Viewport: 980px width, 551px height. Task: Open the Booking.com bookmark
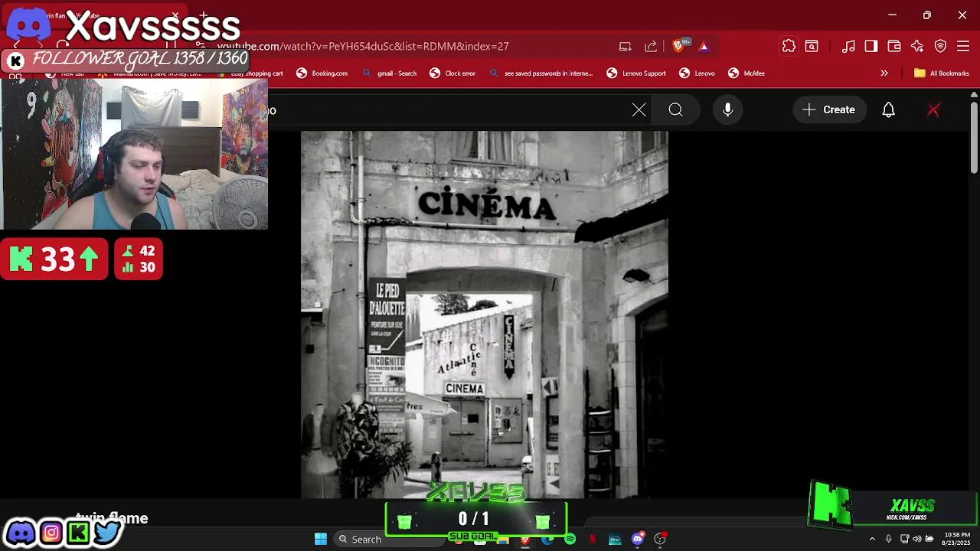[x=322, y=73]
